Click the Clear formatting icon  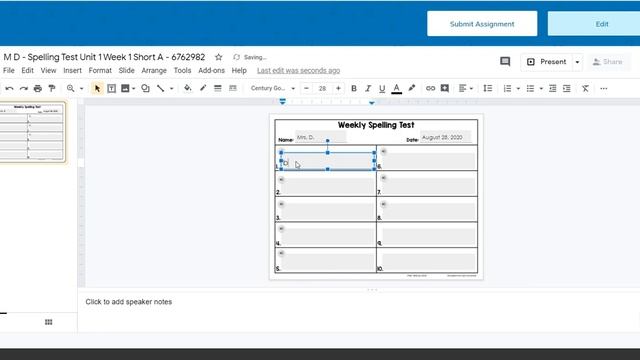585,89
